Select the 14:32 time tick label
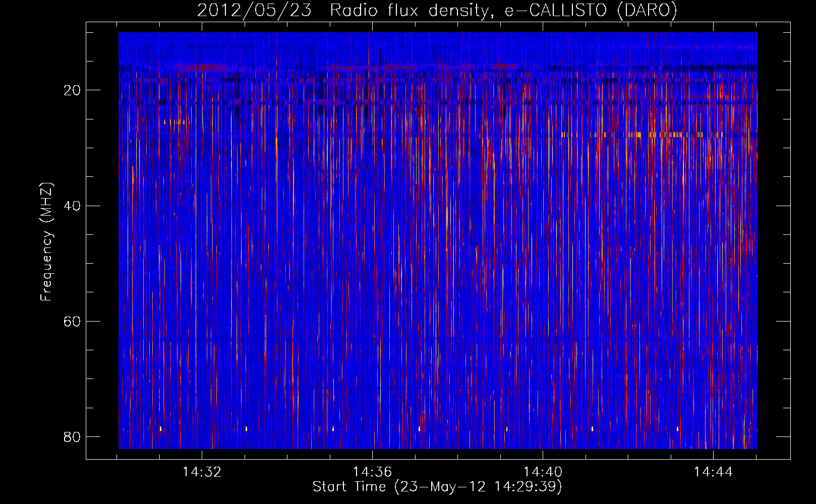Viewport: 816px width, 504px height. tap(202, 472)
